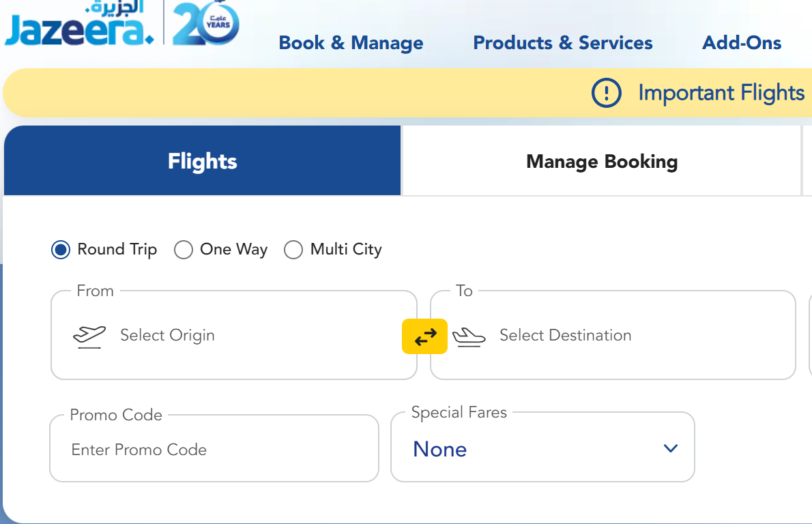Viewport: 812px width, 524px height.
Task: Open the Add-Ons menu
Action: pos(742,43)
